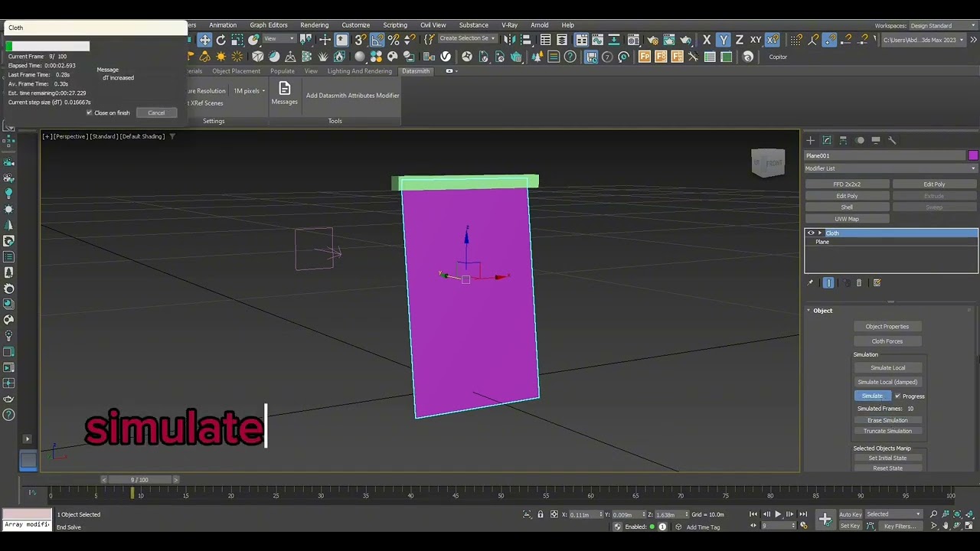The height and width of the screenshot is (551, 980).
Task: Toggle Show End Result button
Action: pyautogui.click(x=828, y=283)
